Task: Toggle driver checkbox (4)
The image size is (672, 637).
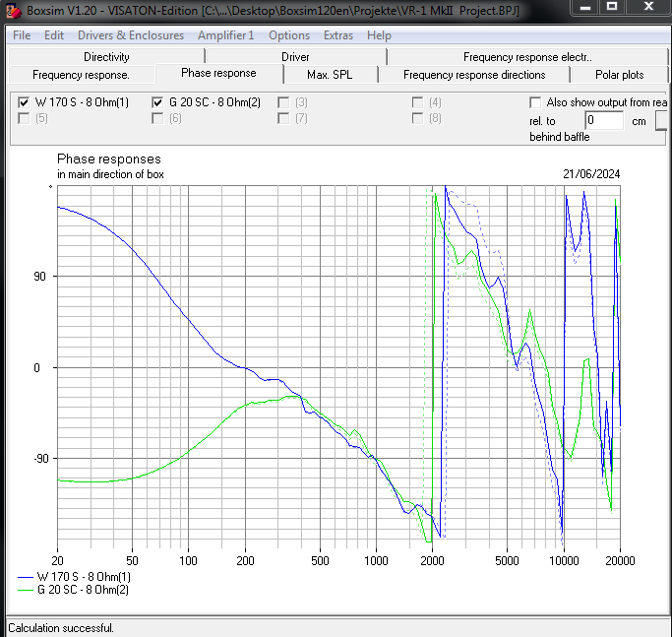Action: tap(417, 102)
